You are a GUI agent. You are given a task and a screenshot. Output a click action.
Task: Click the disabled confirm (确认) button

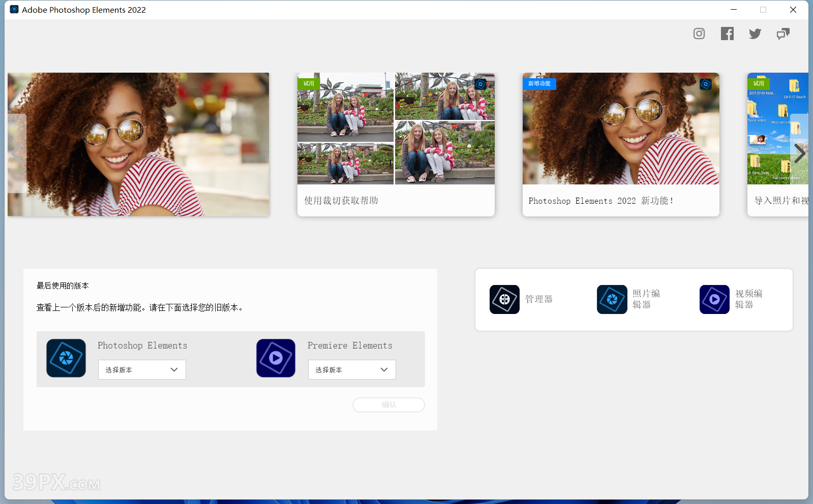[388, 405]
